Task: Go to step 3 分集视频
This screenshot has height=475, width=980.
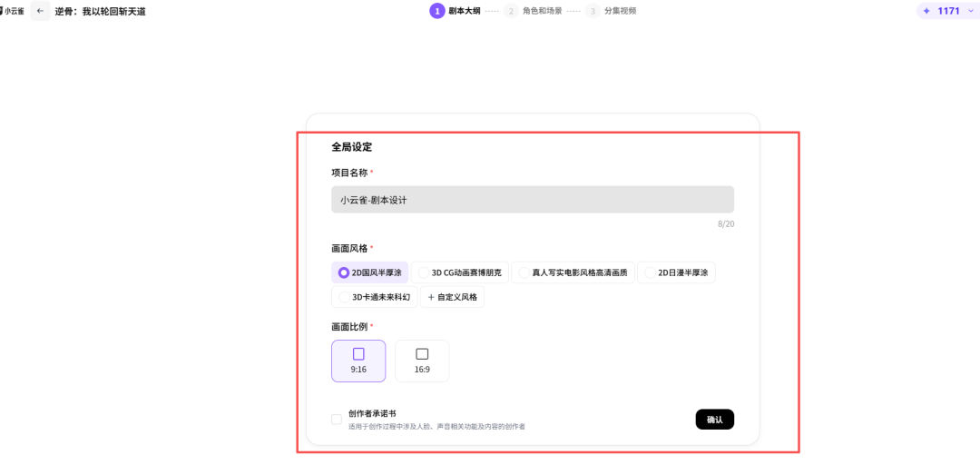Action: pos(611,11)
